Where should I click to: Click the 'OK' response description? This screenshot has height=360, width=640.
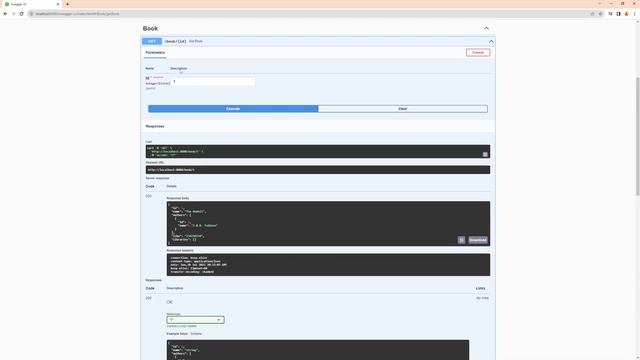(x=170, y=302)
